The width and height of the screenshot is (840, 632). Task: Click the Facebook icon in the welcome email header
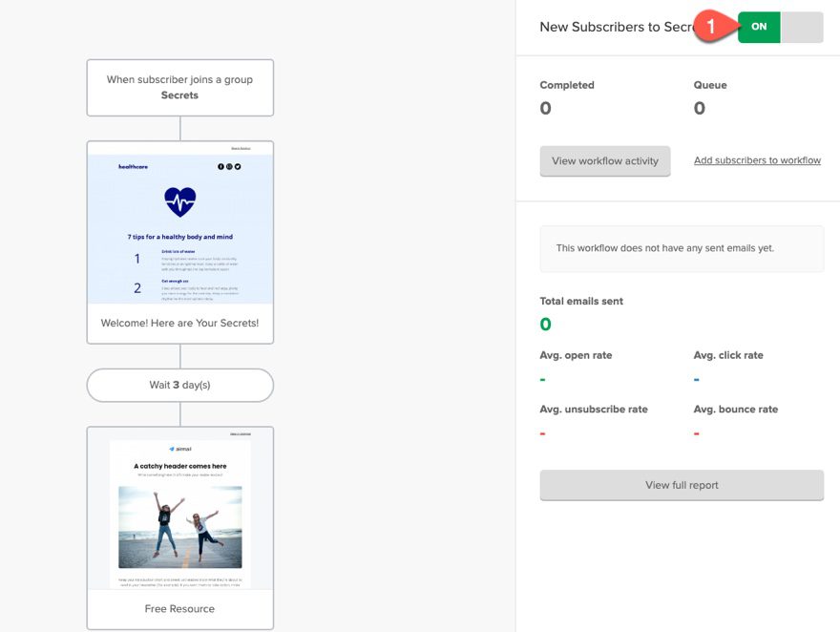pyautogui.click(x=220, y=166)
